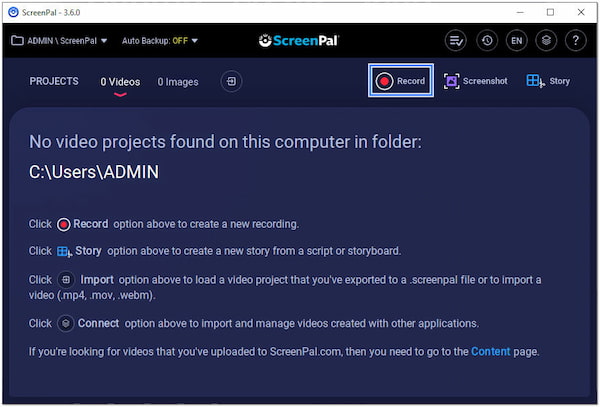Click the Import project icon beside Images
This screenshot has width=600, height=407.
click(x=231, y=81)
